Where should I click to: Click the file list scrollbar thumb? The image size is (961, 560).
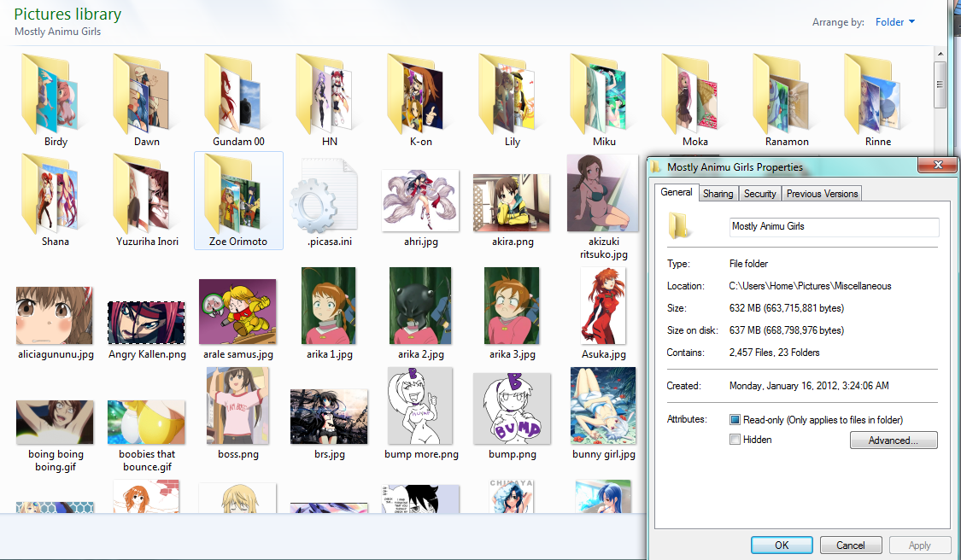(x=940, y=84)
